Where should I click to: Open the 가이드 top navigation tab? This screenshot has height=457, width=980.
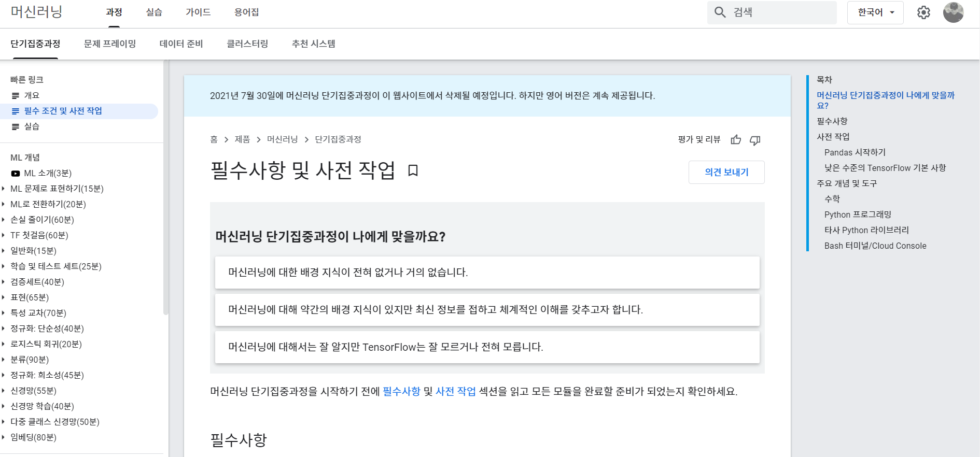[198, 12]
